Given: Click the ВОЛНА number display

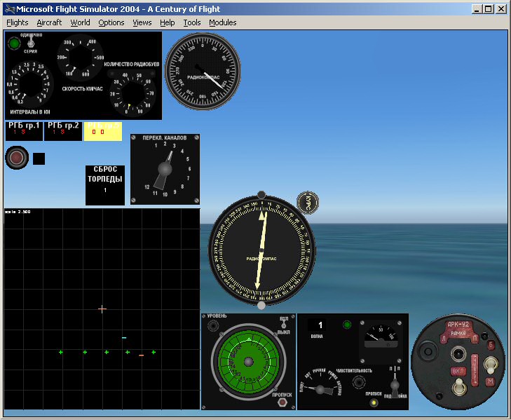Looking at the screenshot, I should pyautogui.click(x=316, y=325).
